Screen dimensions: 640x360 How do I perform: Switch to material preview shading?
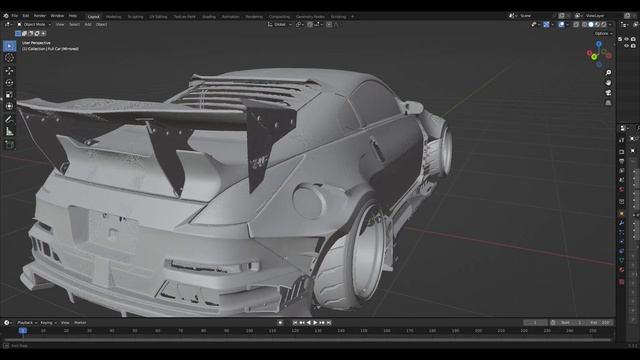click(x=598, y=24)
